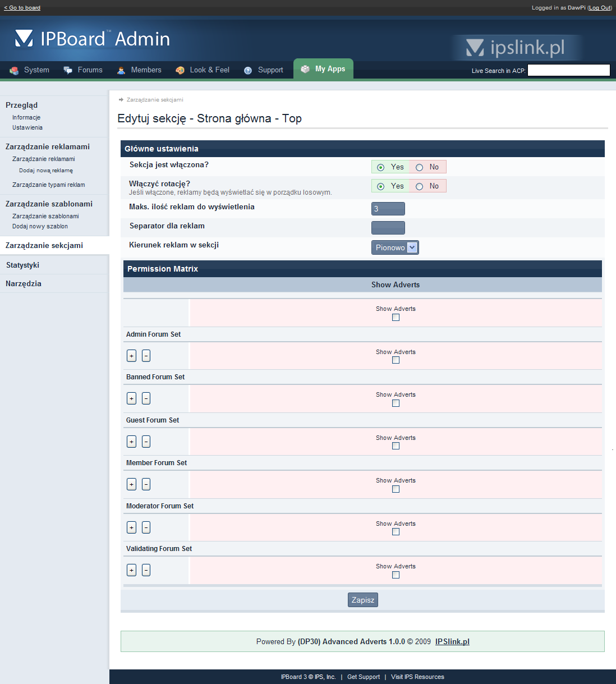The image size is (616, 684).
Task: Click the Forums speech bubble icon
Action: click(68, 70)
